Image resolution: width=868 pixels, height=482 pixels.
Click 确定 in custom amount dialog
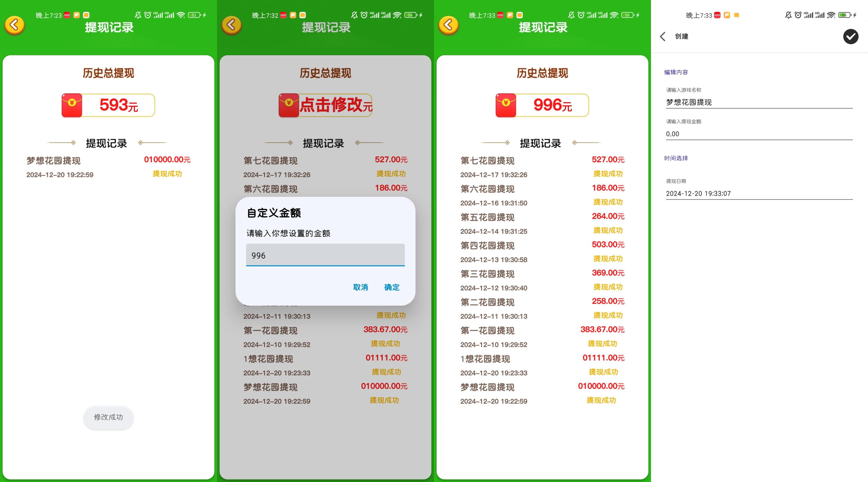[x=392, y=287]
